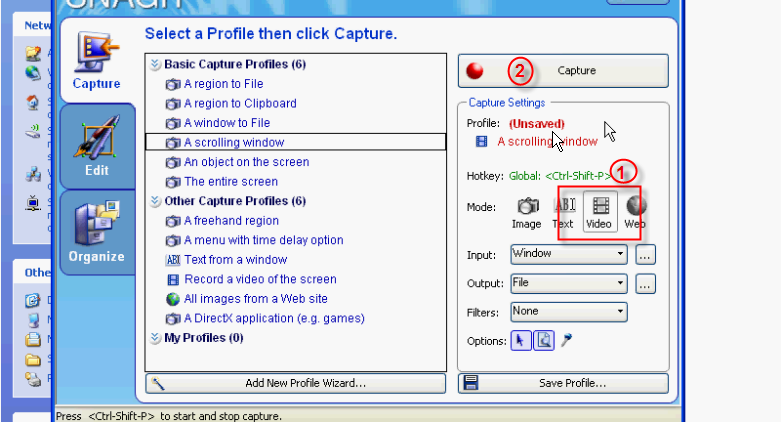Open Output properties ellipsis button
This screenshot has height=422, width=781.
pos(645,284)
